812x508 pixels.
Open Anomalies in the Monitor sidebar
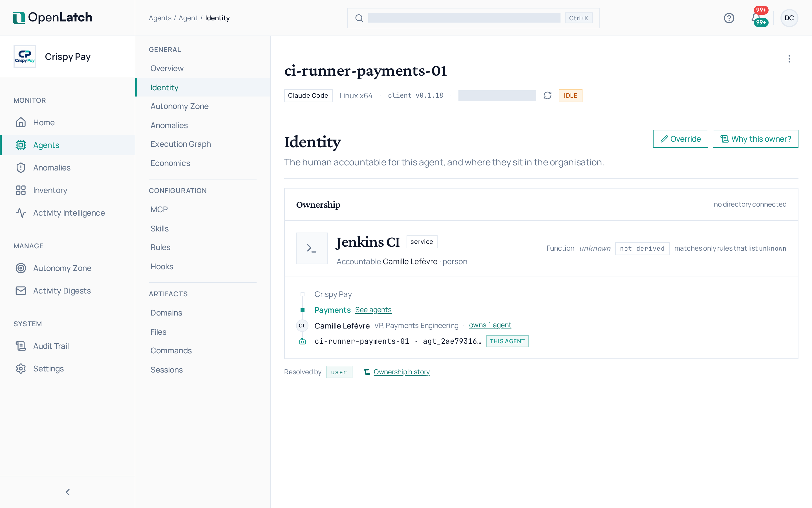(x=67, y=168)
